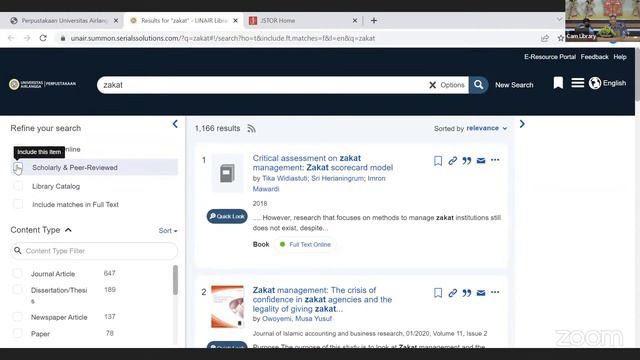
Task: Check the Dissertation/Thesis content type
Action: click(x=17, y=290)
